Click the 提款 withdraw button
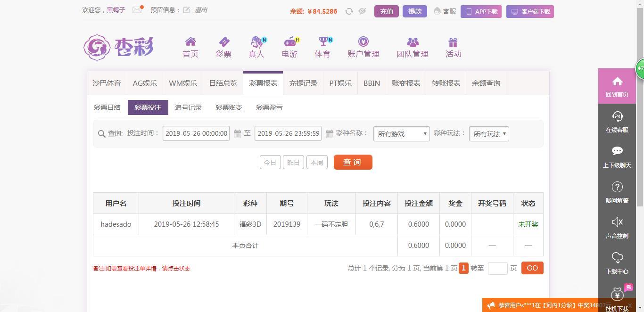Viewport: 644px width, 312px height. [x=415, y=11]
